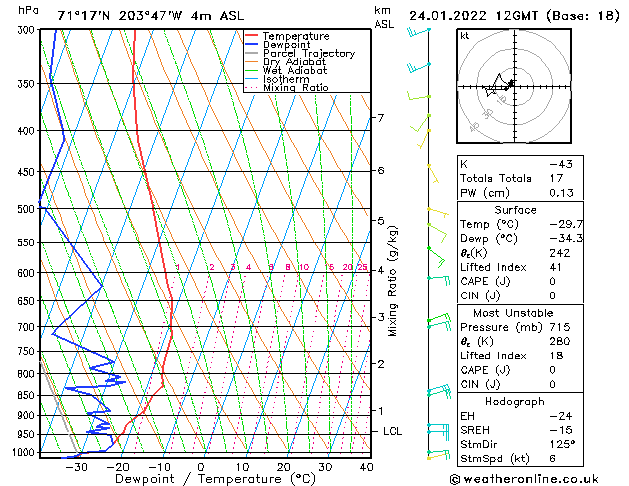Click the EH value -24
The height and width of the screenshot is (486, 629).
coord(561,416)
